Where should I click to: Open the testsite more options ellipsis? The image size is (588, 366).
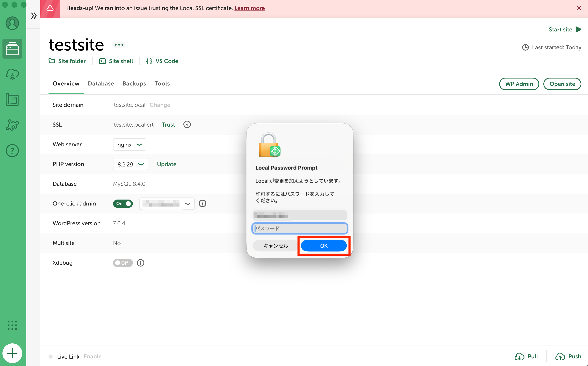[119, 45]
